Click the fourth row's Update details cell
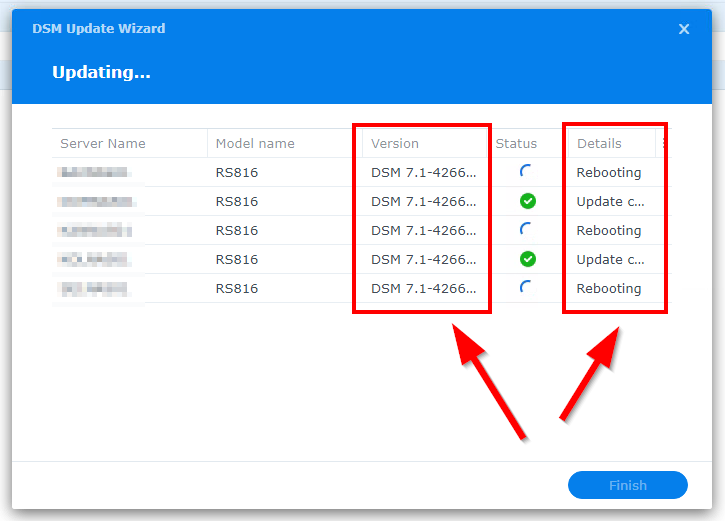 (x=610, y=259)
